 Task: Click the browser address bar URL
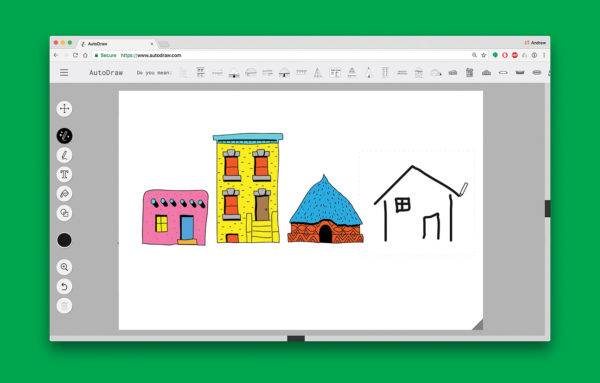click(x=151, y=55)
